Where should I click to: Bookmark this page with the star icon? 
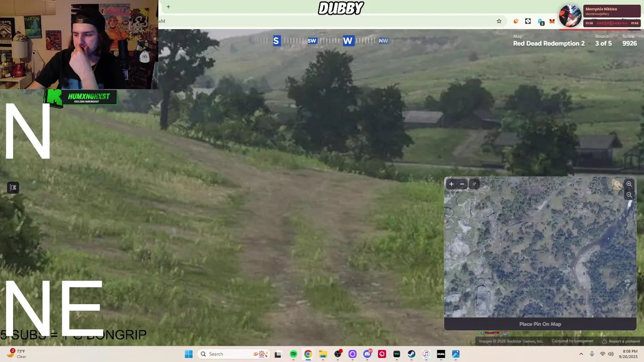pos(499,21)
